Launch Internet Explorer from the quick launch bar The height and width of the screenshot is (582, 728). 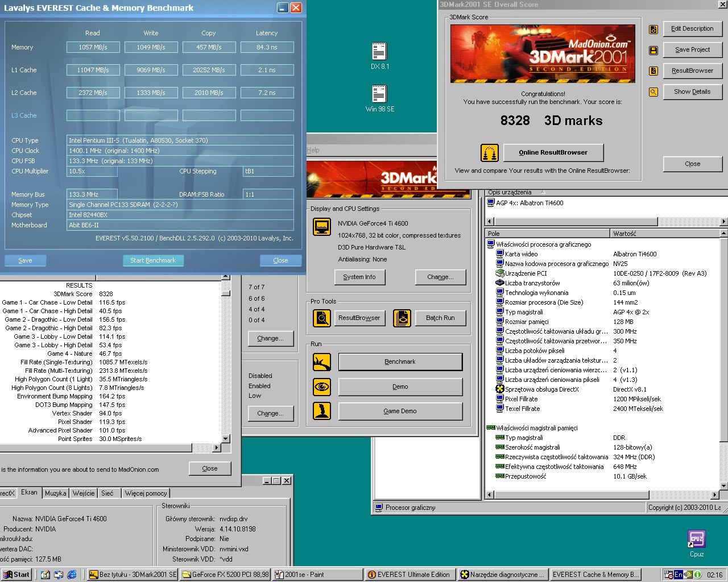[72, 575]
